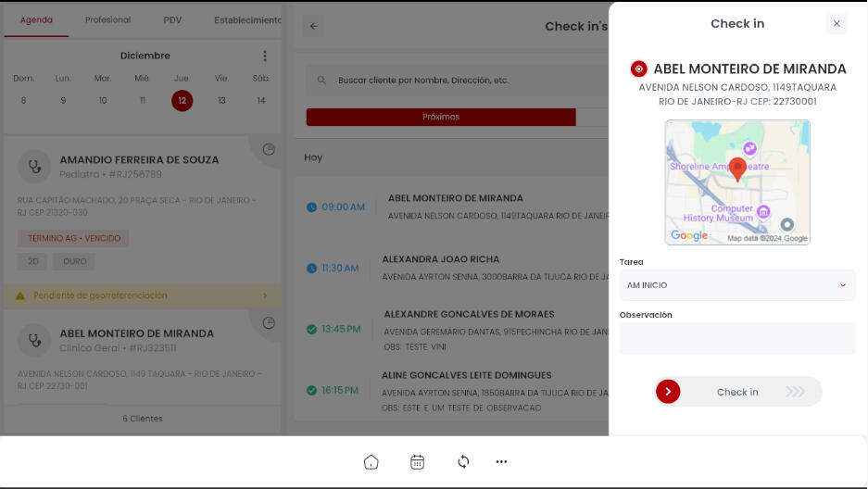Screen dimensions: 868x489
Task: Click the 16:15 PM green check icon
Action: 311,391
